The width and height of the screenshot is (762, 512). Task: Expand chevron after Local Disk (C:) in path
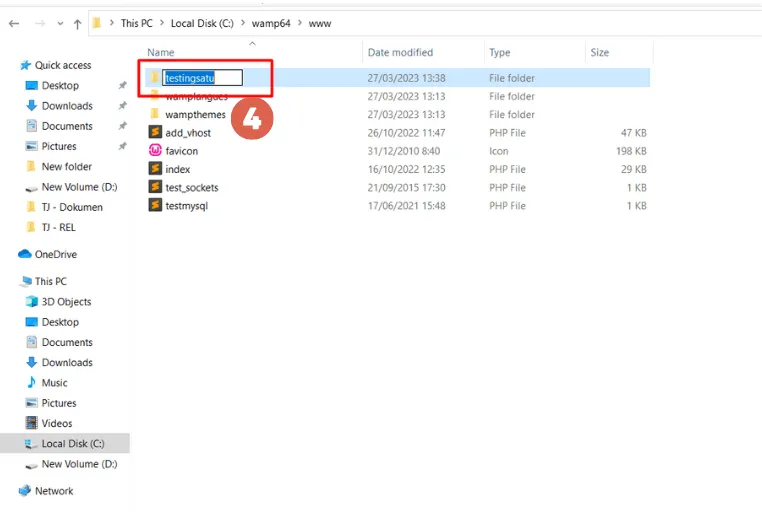click(x=242, y=23)
